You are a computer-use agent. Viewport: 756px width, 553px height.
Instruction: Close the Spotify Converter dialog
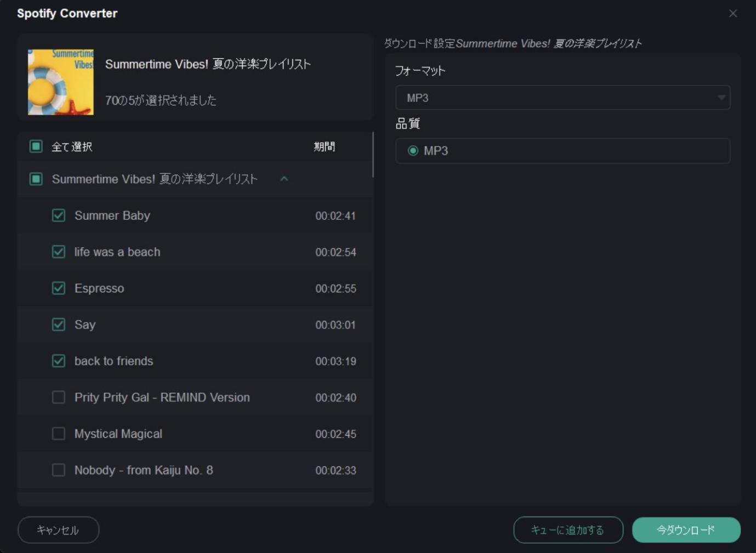(732, 13)
